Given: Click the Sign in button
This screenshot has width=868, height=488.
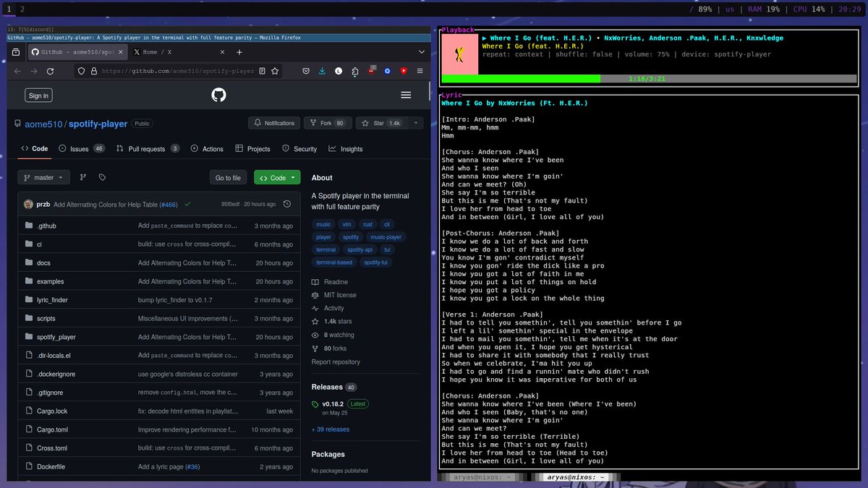Looking at the screenshot, I should point(38,95).
